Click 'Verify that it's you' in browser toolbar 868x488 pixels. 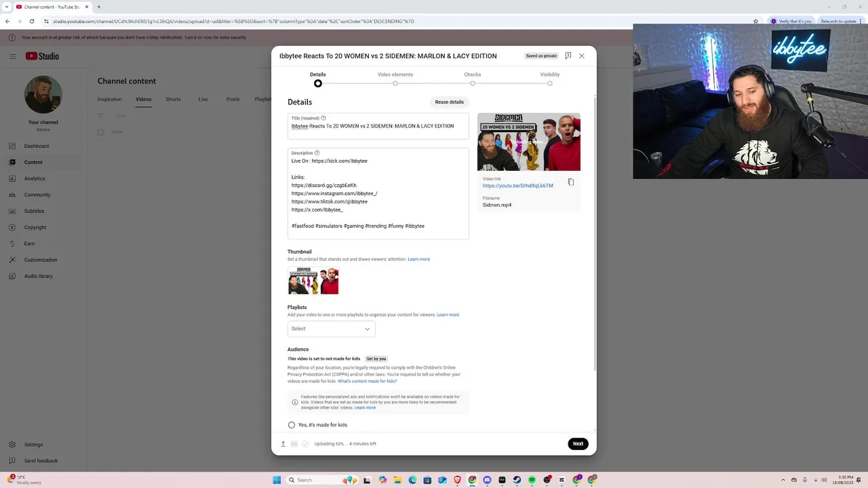click(x=791, y=21)
